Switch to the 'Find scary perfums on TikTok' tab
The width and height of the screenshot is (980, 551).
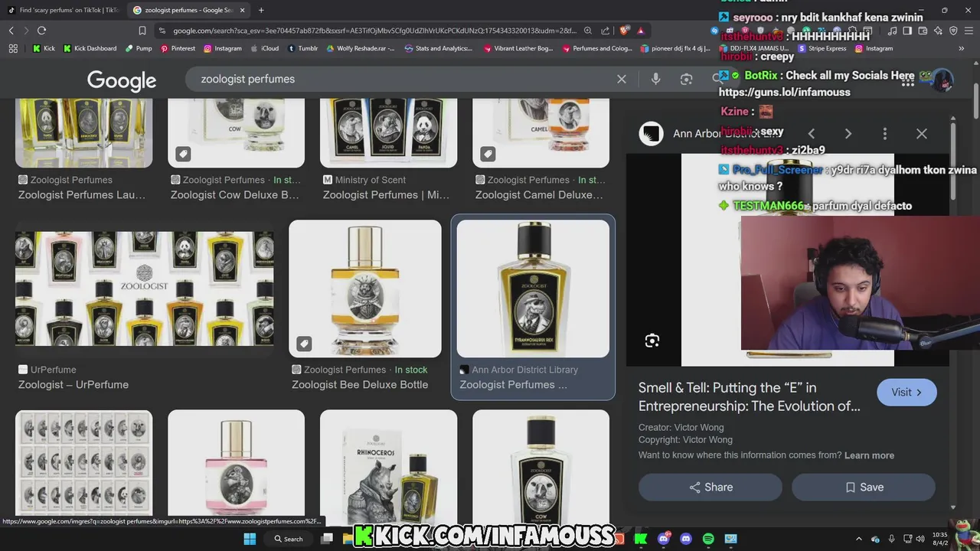[x=64, y=10]
